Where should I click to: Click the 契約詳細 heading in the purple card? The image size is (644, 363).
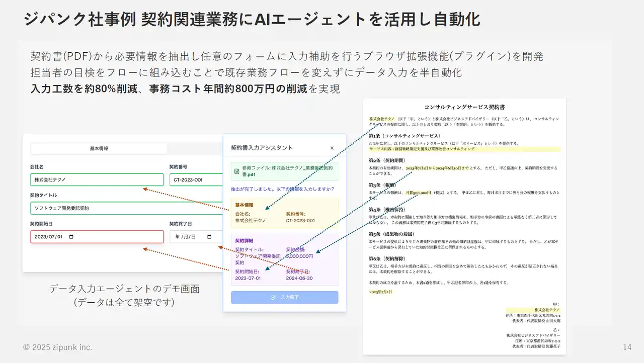click(245, 241)
